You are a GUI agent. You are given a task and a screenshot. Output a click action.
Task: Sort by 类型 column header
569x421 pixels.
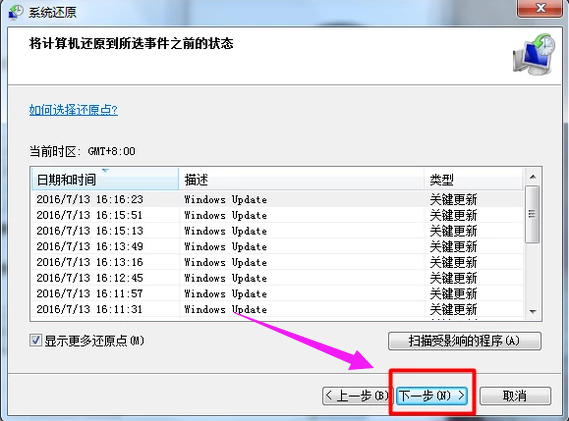click(x=474, y=179)
